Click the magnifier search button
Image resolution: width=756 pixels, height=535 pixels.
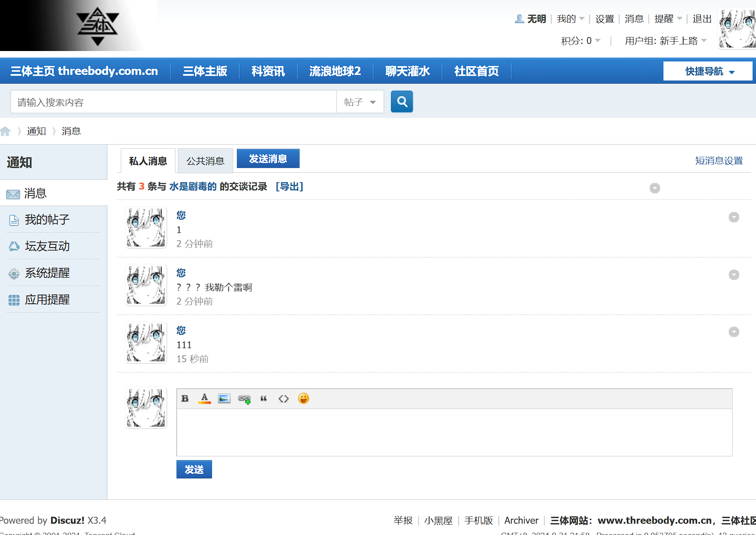402,102
